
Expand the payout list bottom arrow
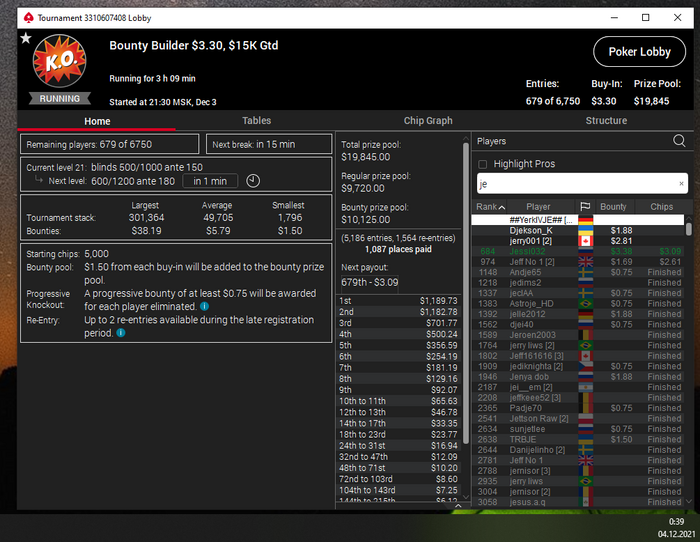(x=458, y=506)
